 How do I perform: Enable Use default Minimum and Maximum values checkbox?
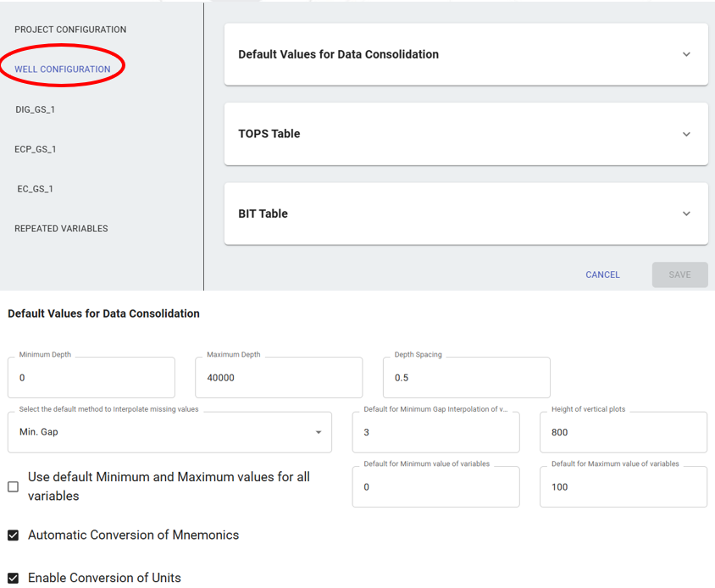point(14,486)
